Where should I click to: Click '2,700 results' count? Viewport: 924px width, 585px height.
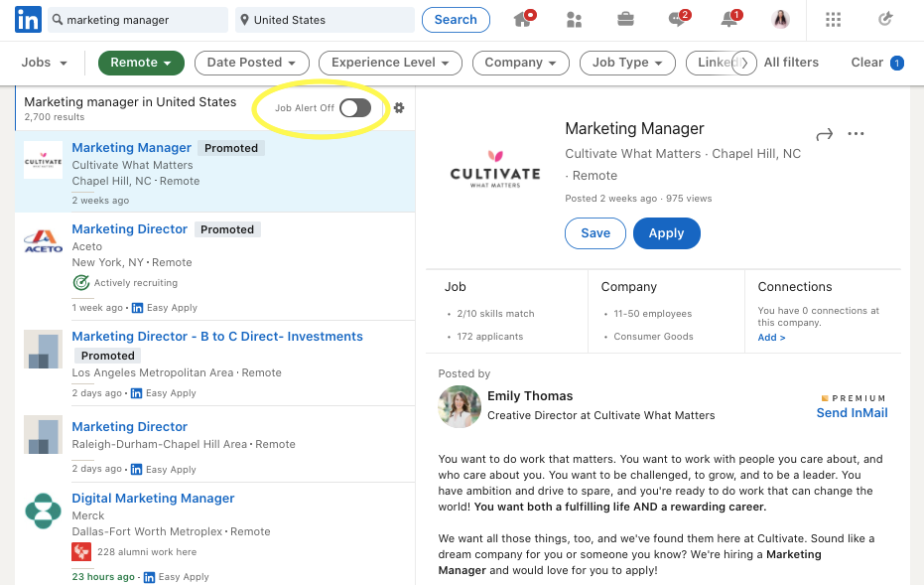[55, 117]
